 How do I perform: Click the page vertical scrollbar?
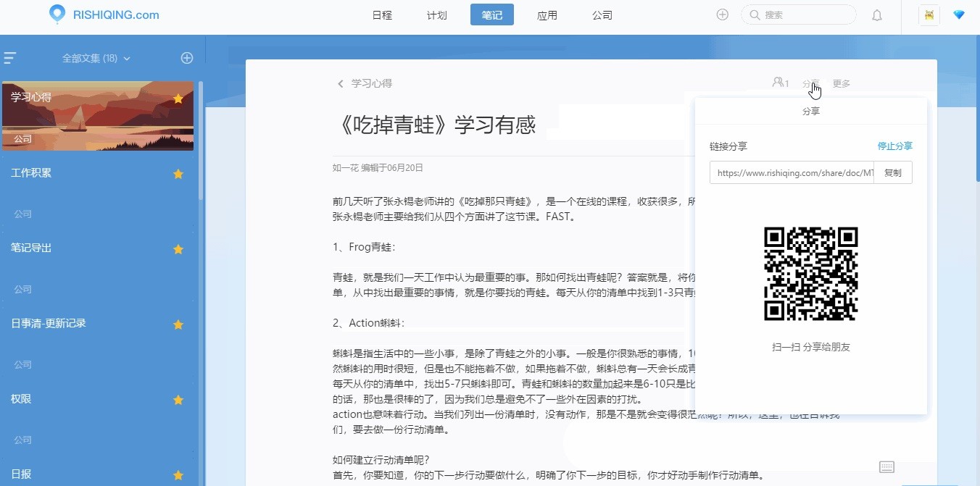tap(977, 109)
